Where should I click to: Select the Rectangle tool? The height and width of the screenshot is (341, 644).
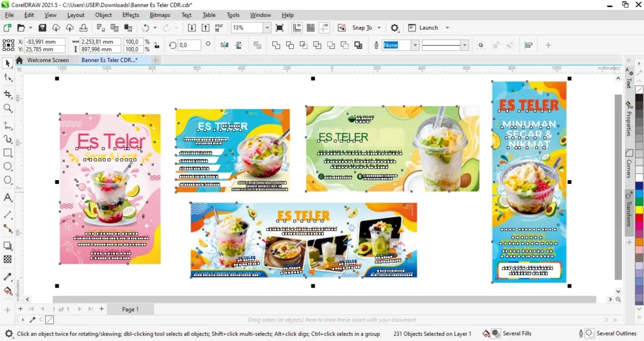coord(8,153)
